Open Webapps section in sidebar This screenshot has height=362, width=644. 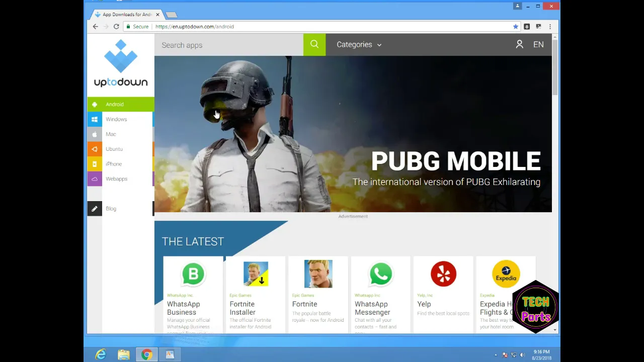pos(121,179)
